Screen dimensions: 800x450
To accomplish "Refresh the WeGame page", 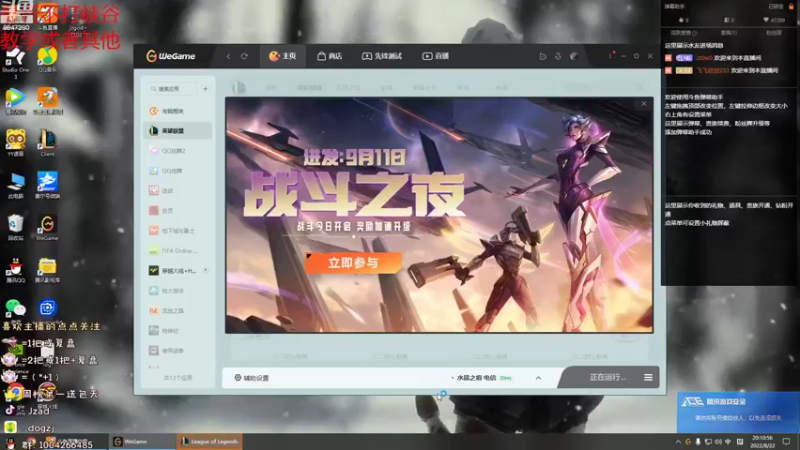I will (x=244, y=56).
